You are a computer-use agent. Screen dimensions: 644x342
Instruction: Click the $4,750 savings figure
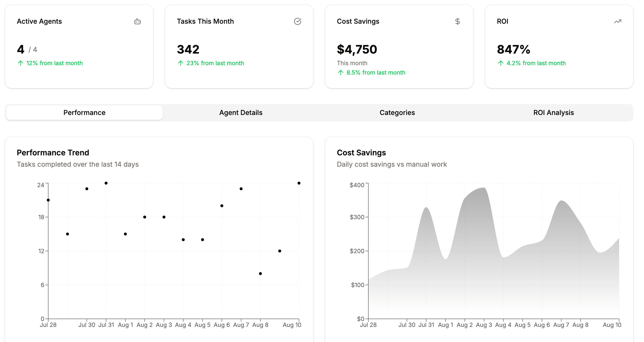(357, 49)
